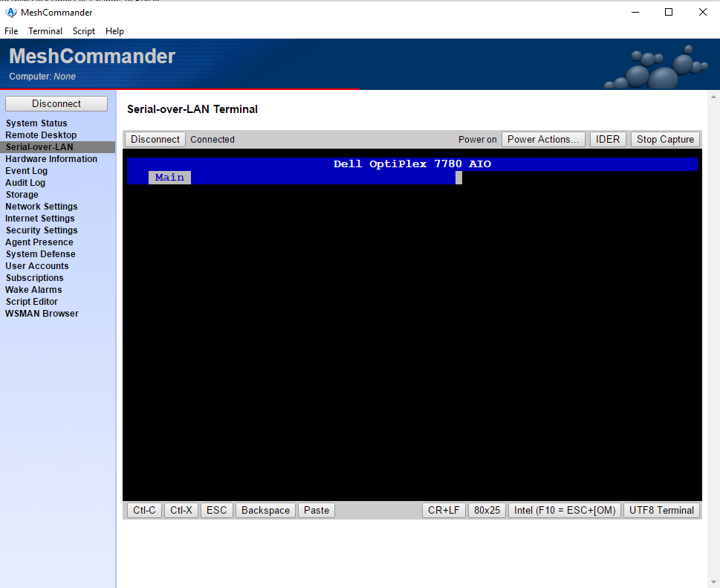Open the Help menu
This screenshot has width=720, height=588.
point(114,31)
